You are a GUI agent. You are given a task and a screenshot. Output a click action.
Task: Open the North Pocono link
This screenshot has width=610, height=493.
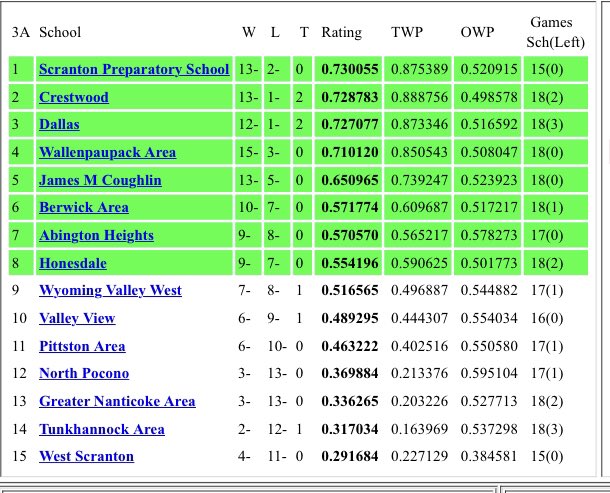click(x=84, y=373)
